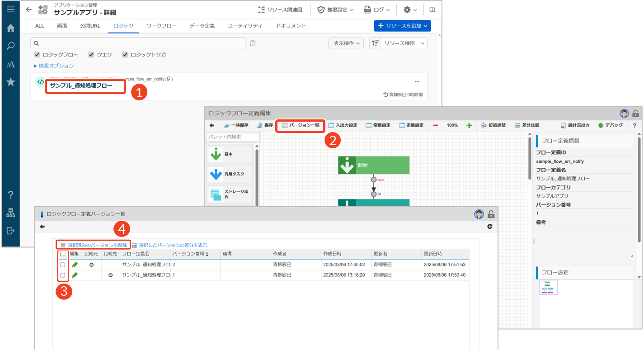
Task: Click the red zoom-out minus icon
Action: [x=435, y=125]
